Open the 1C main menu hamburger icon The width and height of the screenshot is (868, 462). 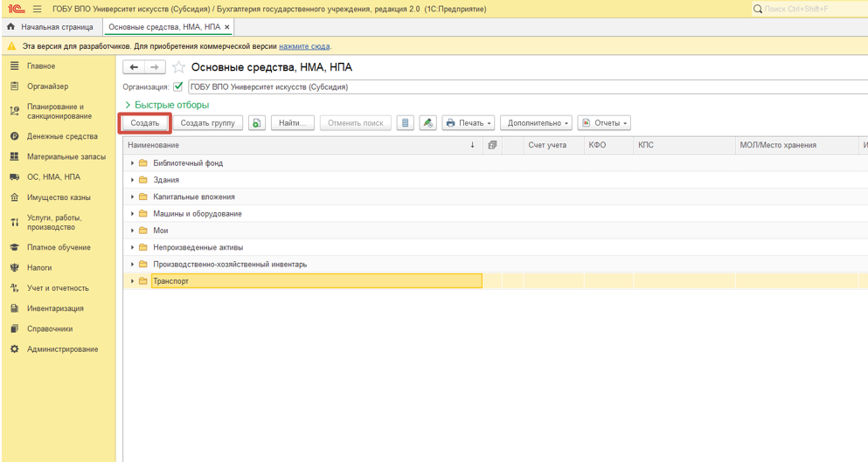(37, 10)
